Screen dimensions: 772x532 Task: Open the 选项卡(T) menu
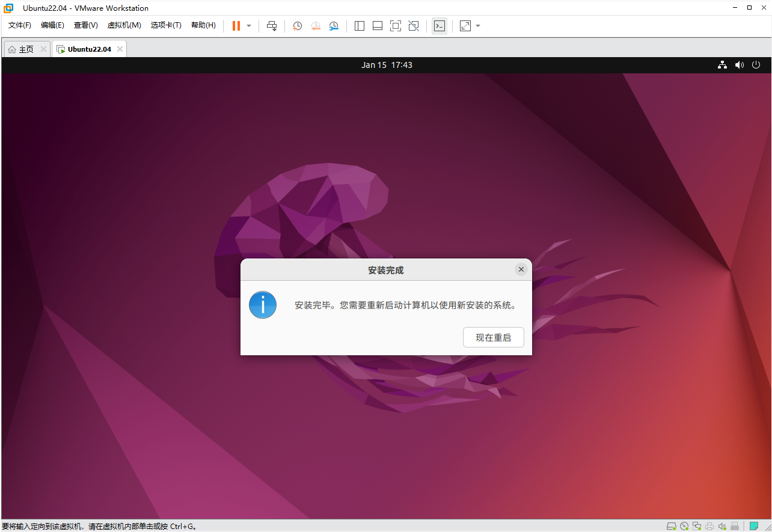(x=166, y=25)
